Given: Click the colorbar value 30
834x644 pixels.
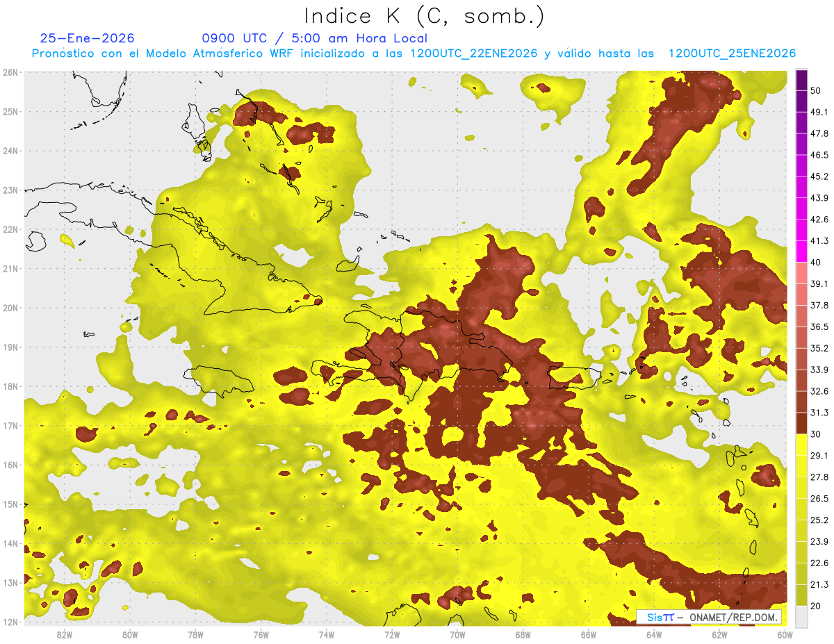Looking at the screenshot, I should click(x=816, y=434).
